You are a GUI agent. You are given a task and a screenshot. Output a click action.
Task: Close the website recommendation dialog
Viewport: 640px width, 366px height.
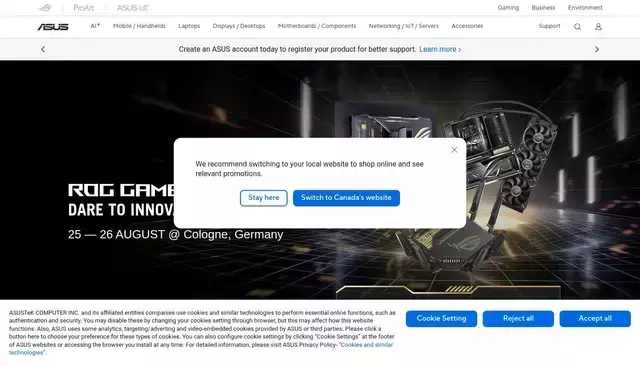click(x=454, y=150)
